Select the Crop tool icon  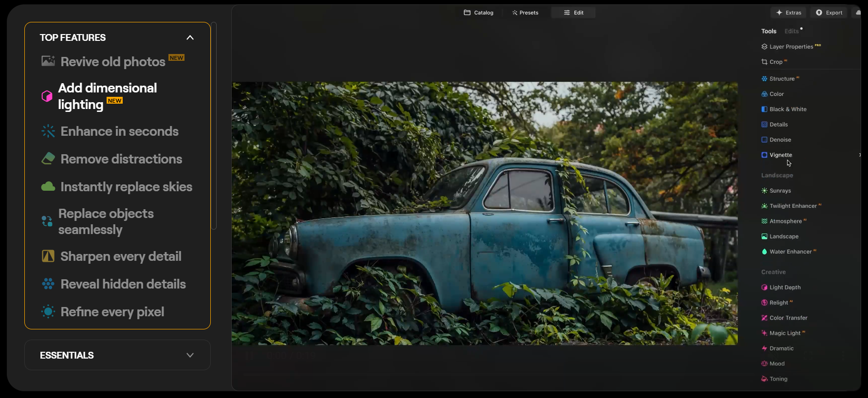tap(764, 62)
